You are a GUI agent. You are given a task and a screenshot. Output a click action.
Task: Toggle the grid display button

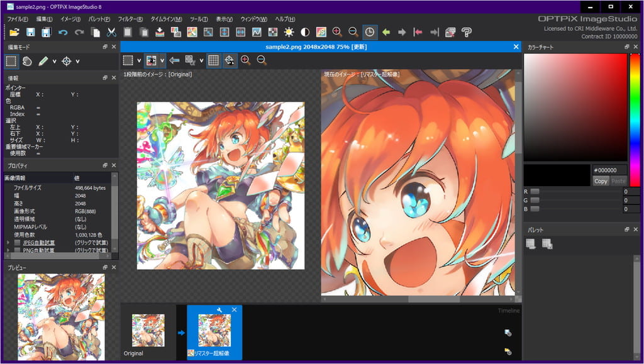click(213, 60)
